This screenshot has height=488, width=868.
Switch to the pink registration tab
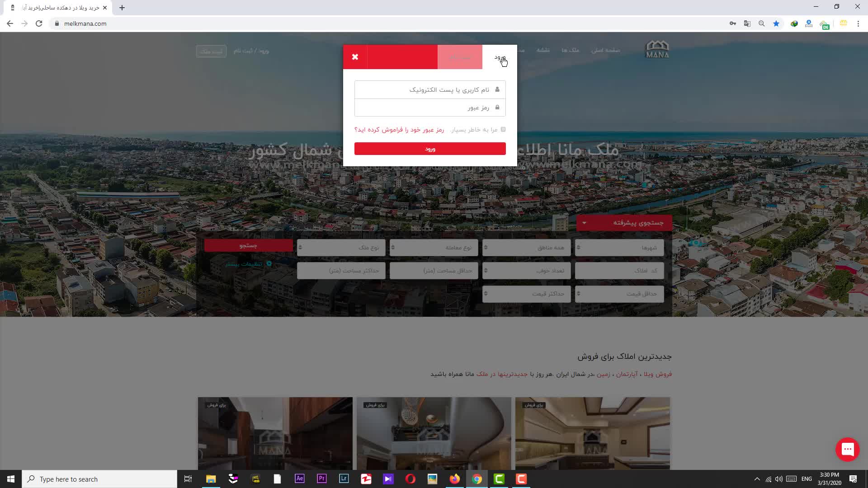click(460, 57)
